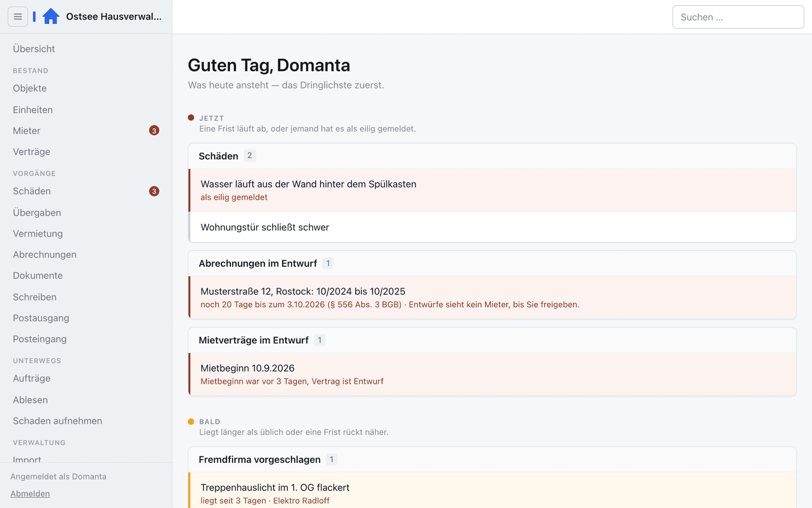This screenshot has width=812, height=508.
Task: Open the Schäden sidebar badge showing 3
Action: [154, 191]
